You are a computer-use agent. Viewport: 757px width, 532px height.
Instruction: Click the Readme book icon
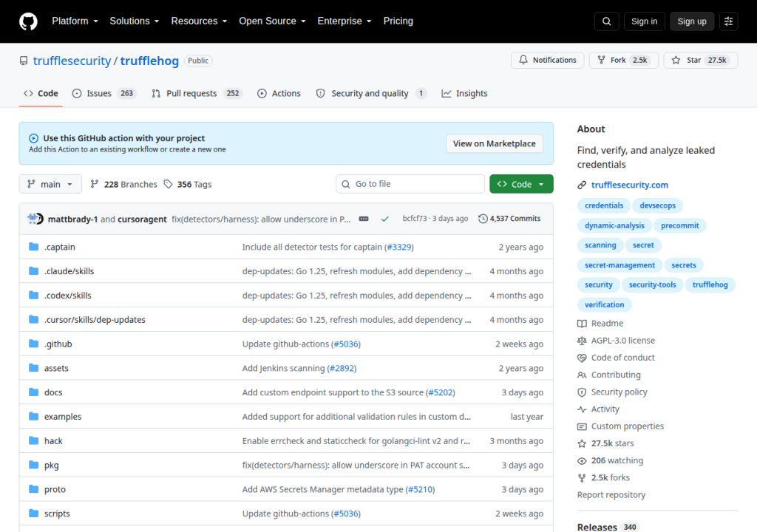pyautogui.click(x=582, y=324)
